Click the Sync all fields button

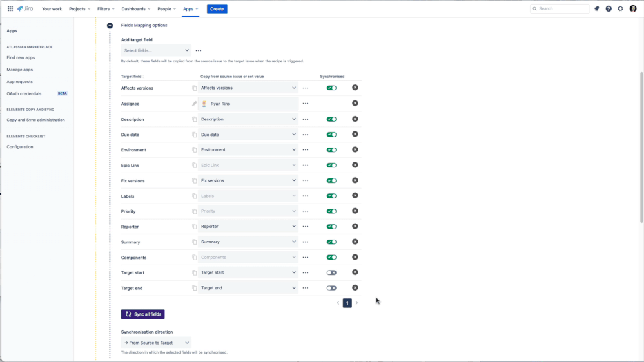tap(142, 314)
